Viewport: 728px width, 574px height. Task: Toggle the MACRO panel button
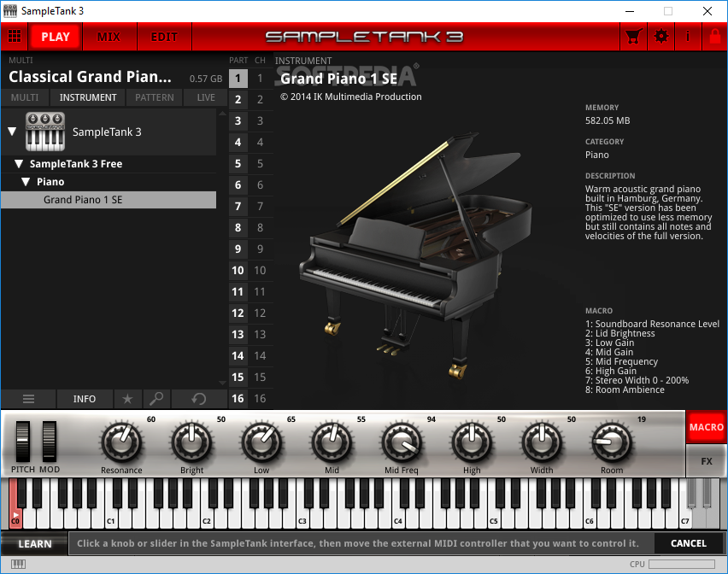pyautogui.click(x=706, y=427)
